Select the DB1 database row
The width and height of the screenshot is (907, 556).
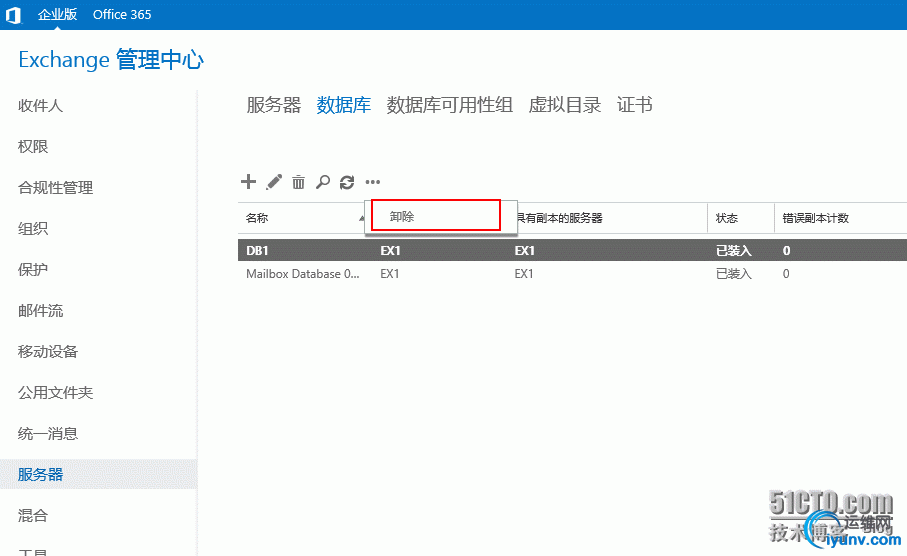tap(572, 251)
